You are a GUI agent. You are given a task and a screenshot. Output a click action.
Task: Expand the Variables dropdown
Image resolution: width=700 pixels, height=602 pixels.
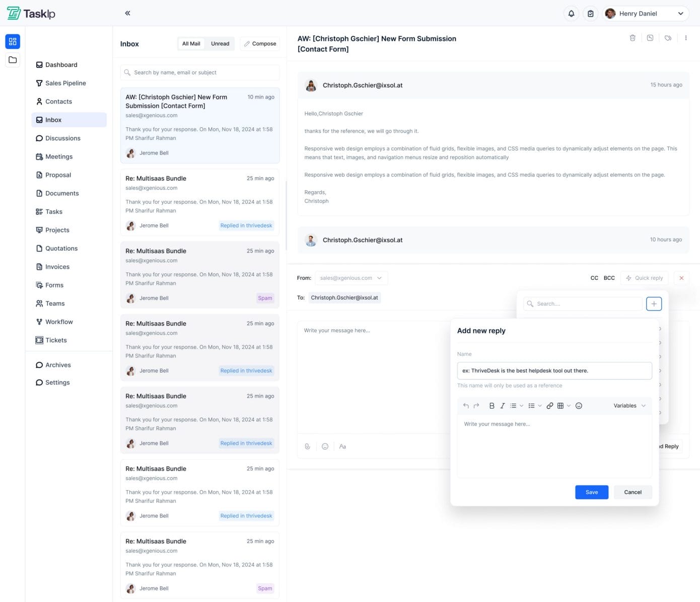tap(629, 406)
